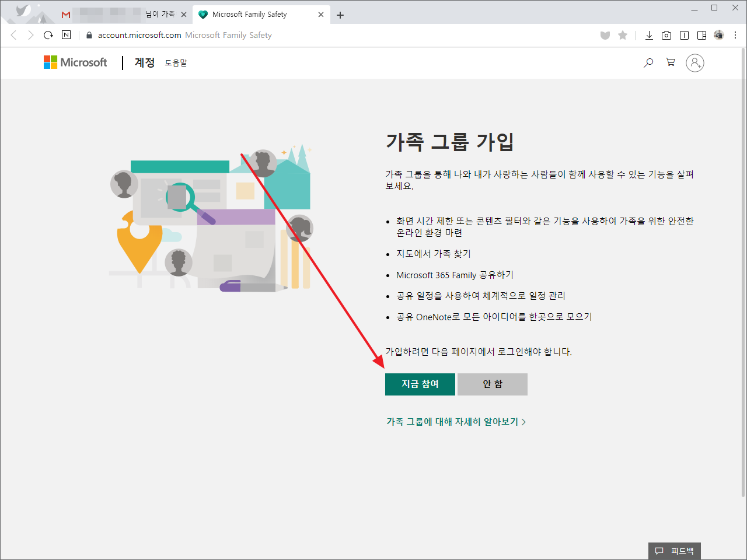Screen dimensions: 747x560
Task: Open the 도움말 link
Action: pos(176,63)
